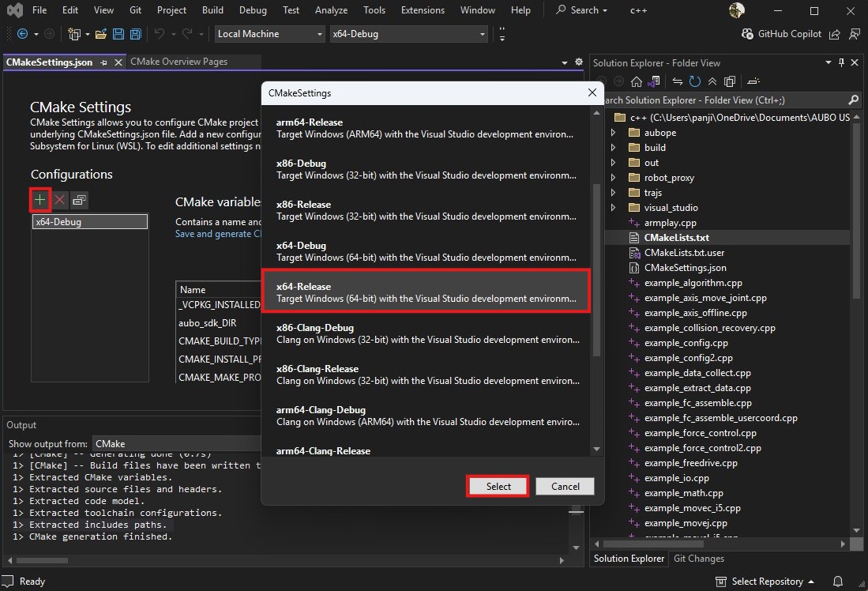Click the share icon beside GitHub Copilot
Image resolution: width=868 pixels, height=591 pixels.
tap(834, 34)
